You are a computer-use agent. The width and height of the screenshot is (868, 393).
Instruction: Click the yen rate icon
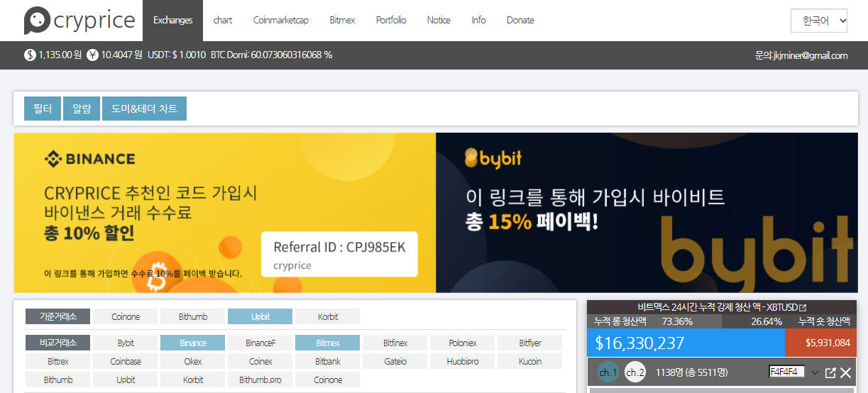(92, 55)
